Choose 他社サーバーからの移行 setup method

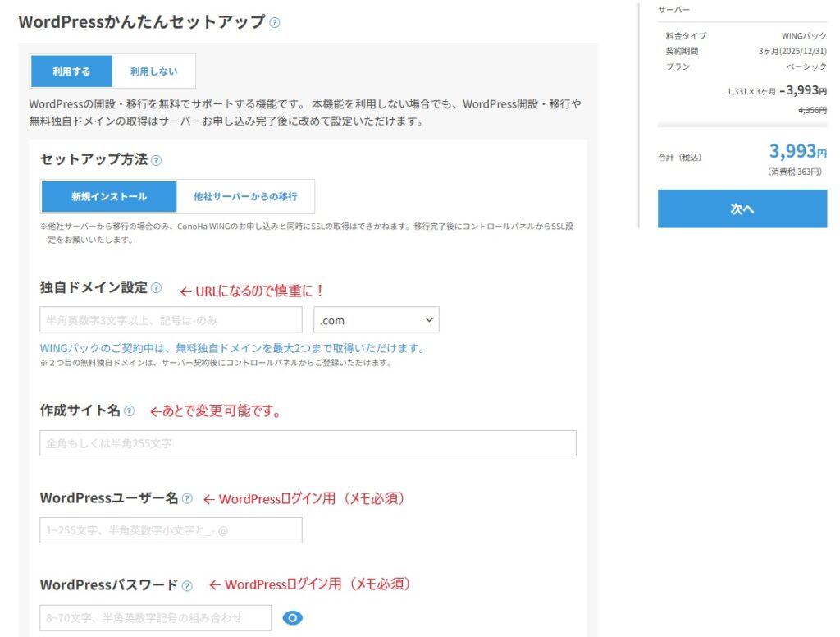click(x=245, y=197)
